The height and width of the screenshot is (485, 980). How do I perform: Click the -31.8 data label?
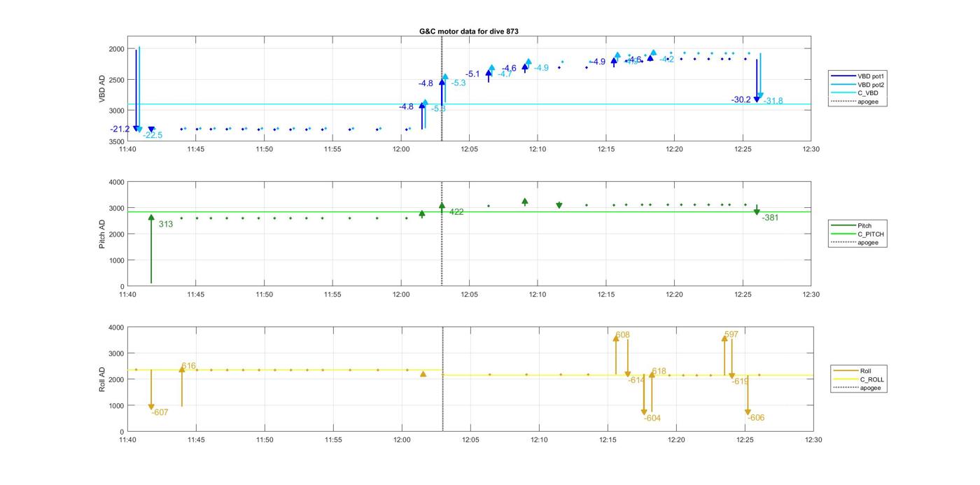tap(773, 101)
